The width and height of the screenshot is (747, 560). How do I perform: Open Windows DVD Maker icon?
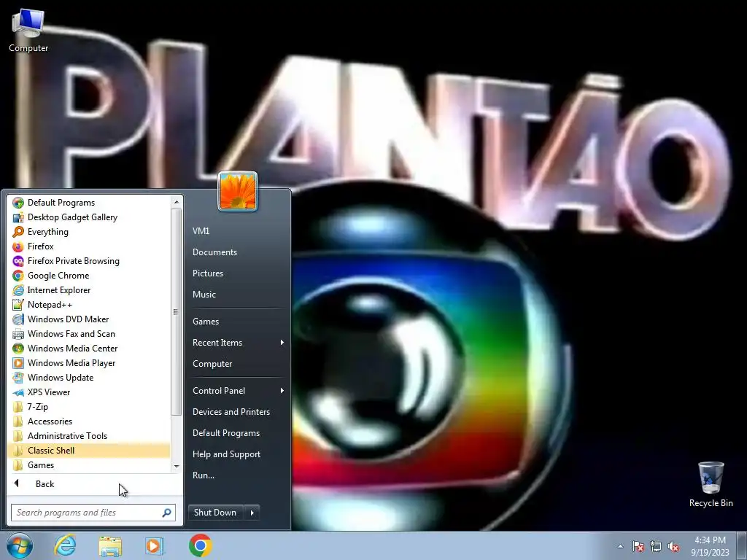(18, 319)
